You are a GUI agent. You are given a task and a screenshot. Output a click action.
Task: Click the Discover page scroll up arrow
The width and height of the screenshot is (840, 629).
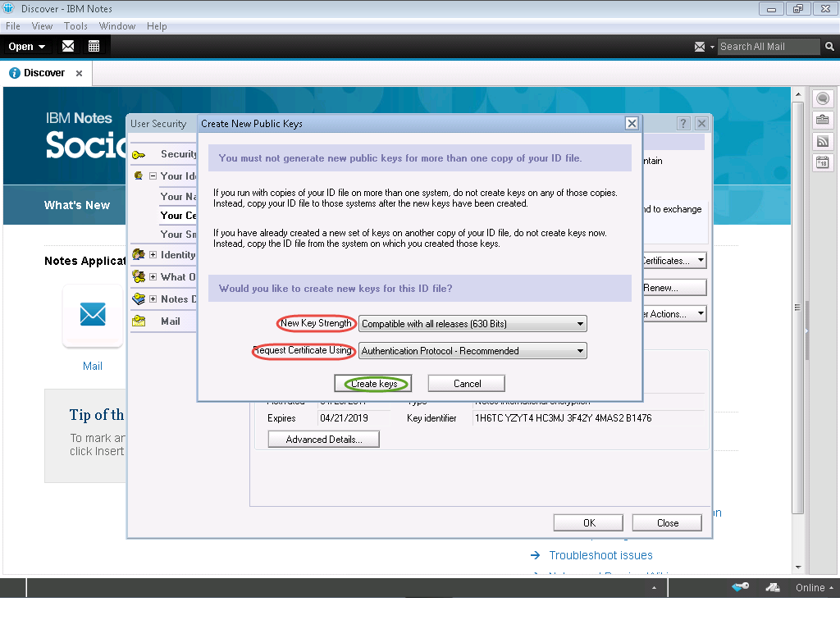pos(798,94)
